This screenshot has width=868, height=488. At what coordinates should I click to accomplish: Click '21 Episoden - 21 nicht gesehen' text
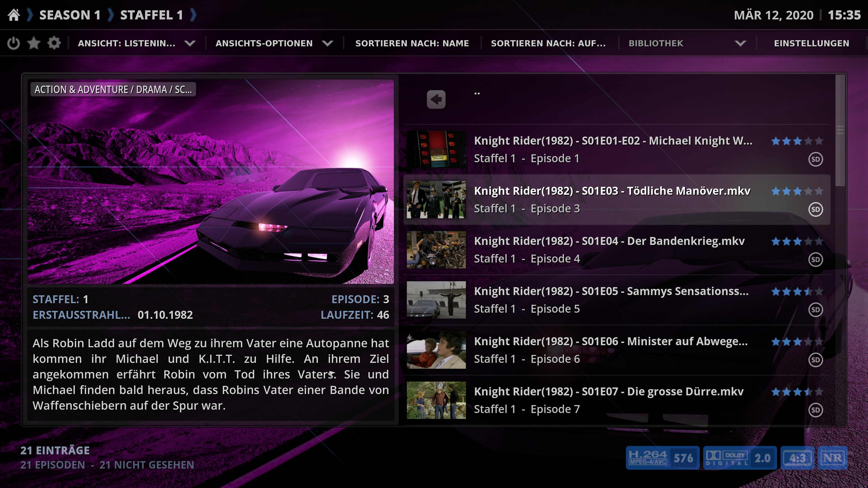coord(107,465)
